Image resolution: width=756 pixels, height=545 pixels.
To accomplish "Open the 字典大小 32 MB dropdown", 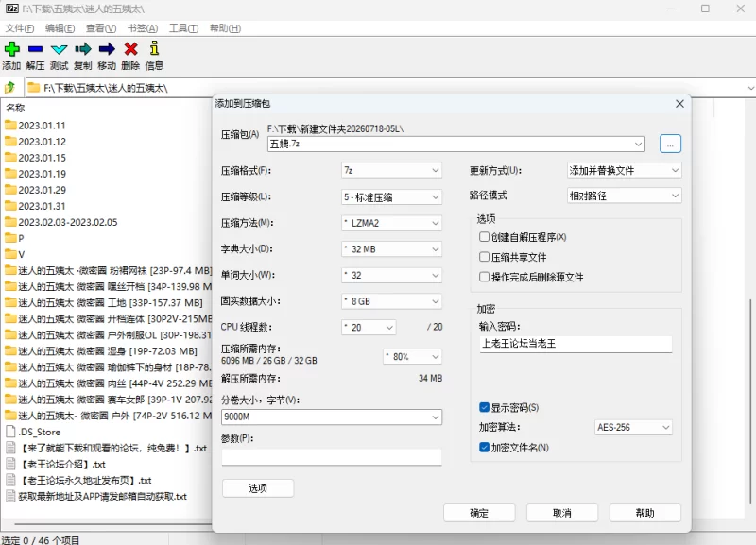I will click(x=391, y=248).
